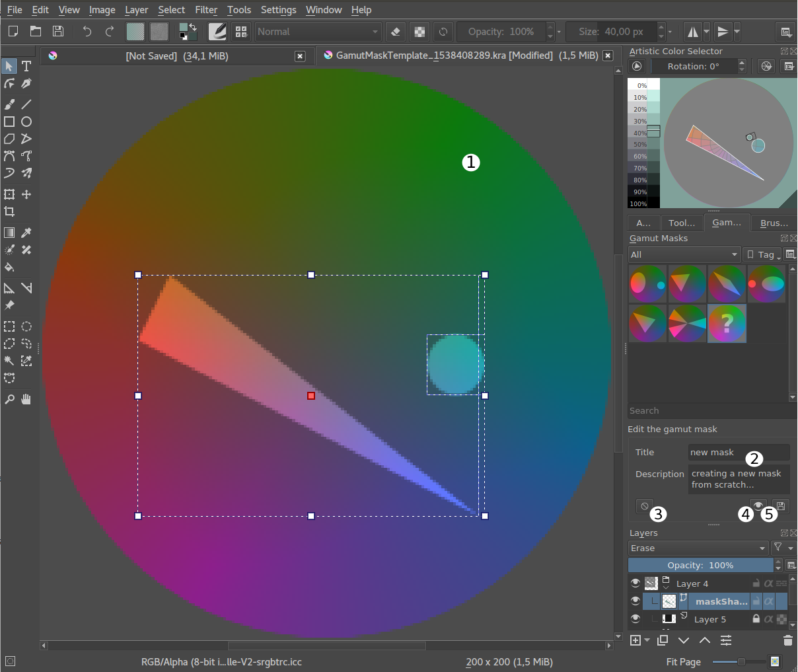Toggle alpha lock on the maskSha layer
This screenshot has height=672, width=798.
(x=768, y=601)
